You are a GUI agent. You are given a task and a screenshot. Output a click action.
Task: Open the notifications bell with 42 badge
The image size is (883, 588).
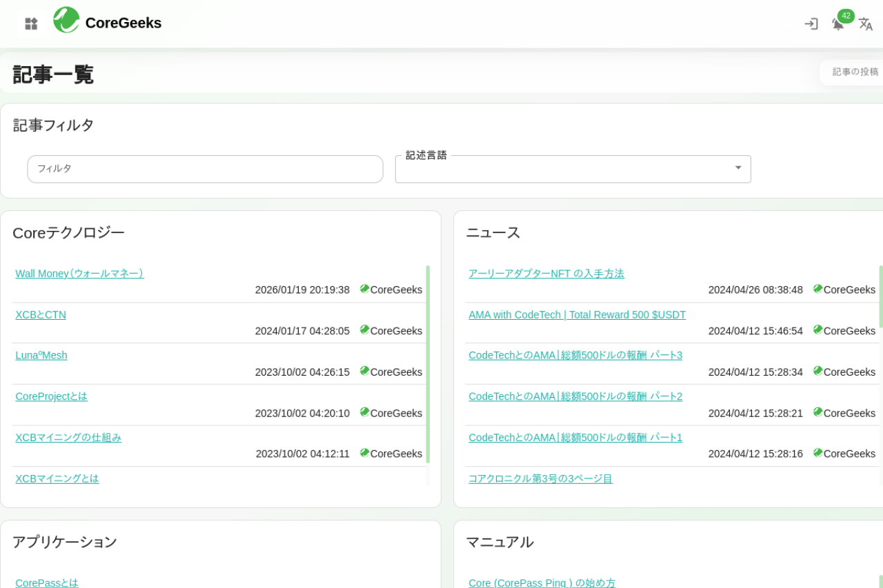(838, 23)
